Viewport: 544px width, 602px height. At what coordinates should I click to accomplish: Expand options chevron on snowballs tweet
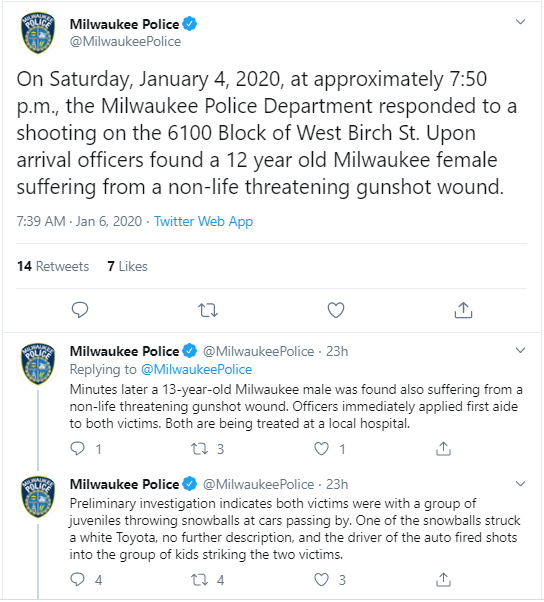point(520,483)
